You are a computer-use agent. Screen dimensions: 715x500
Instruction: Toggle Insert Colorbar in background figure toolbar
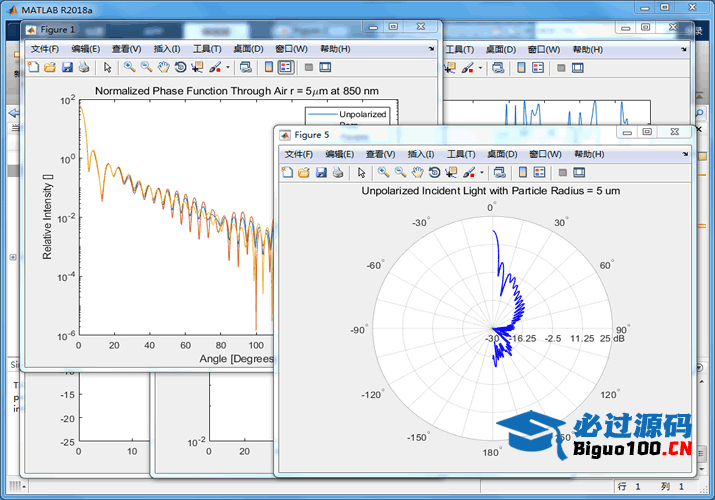(x=521, y=68)
